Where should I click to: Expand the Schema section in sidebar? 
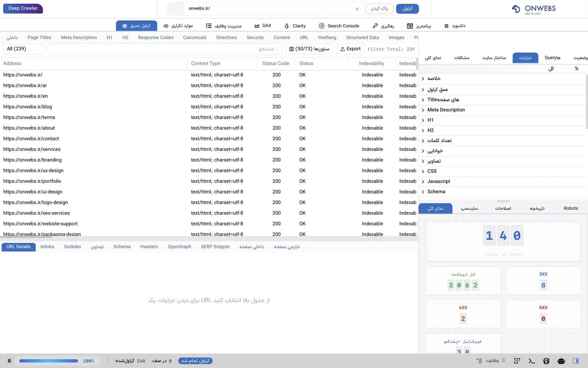click(502, 192)
